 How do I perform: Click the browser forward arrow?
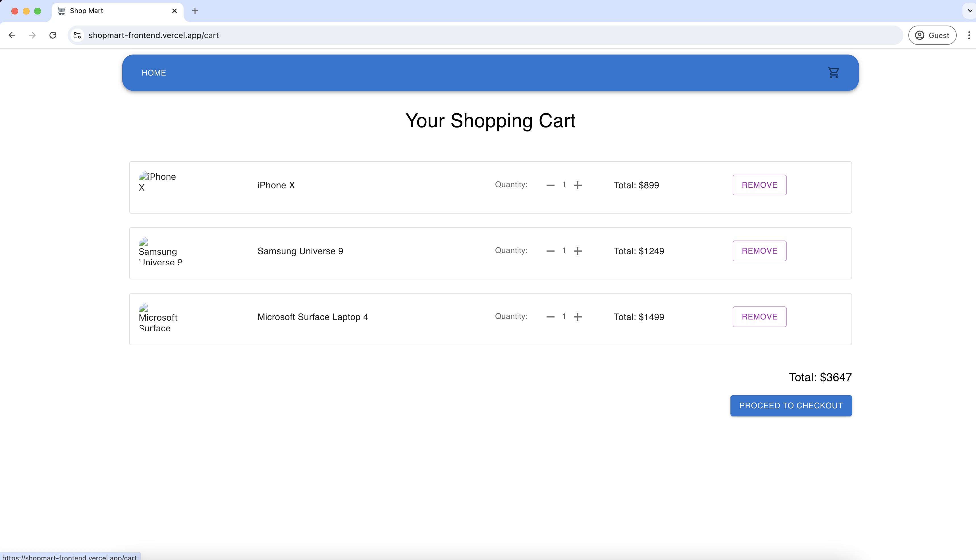[32, 35]
